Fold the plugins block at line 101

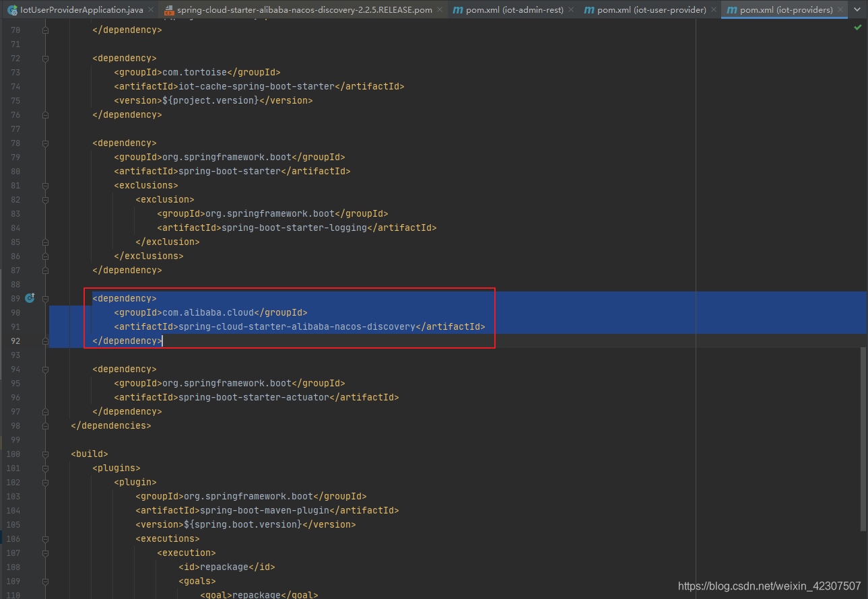coord(45,468)
